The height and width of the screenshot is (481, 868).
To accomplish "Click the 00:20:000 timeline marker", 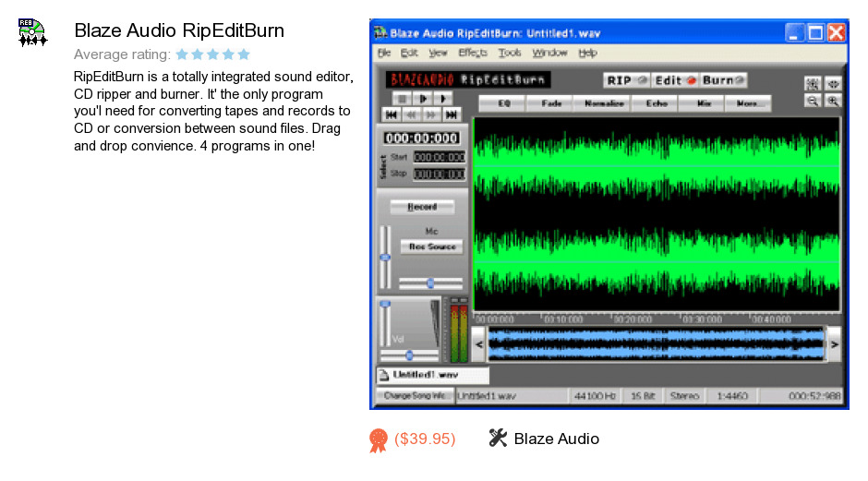I will [x=633, y=319].
